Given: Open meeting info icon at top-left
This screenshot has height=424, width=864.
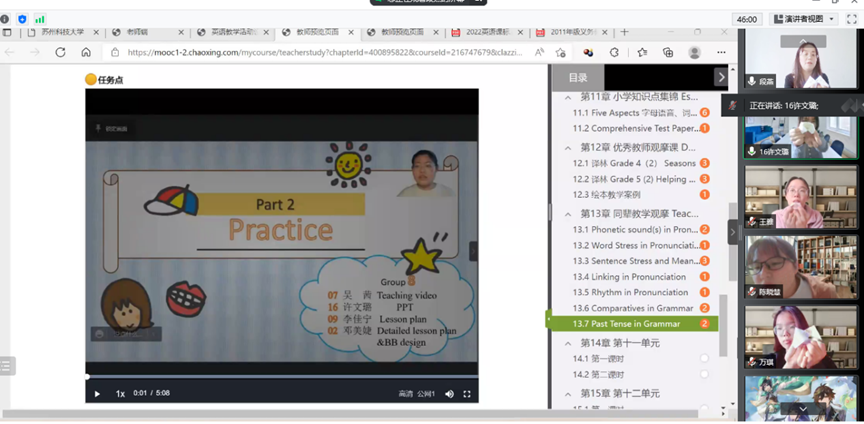Looking at the screenshot, I should tap(5, 19).
